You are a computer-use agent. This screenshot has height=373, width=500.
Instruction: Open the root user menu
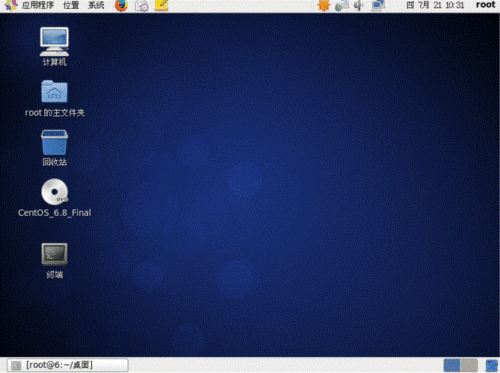(x=486, y=5)
